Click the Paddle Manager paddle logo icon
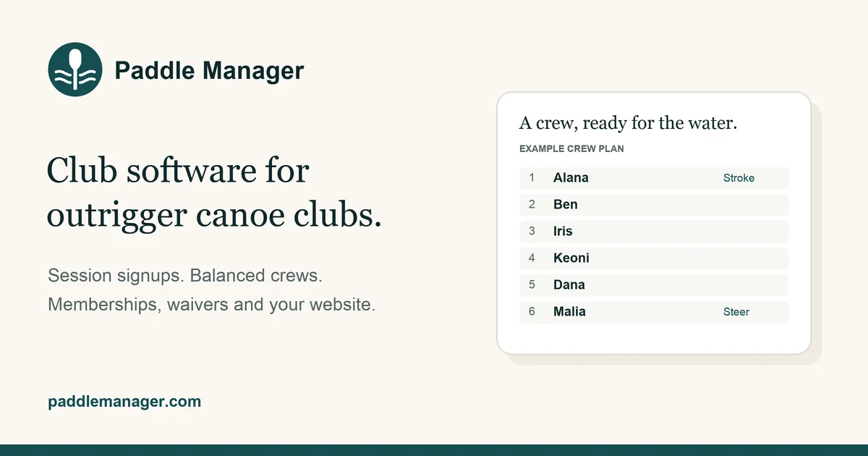 [75, 70]
